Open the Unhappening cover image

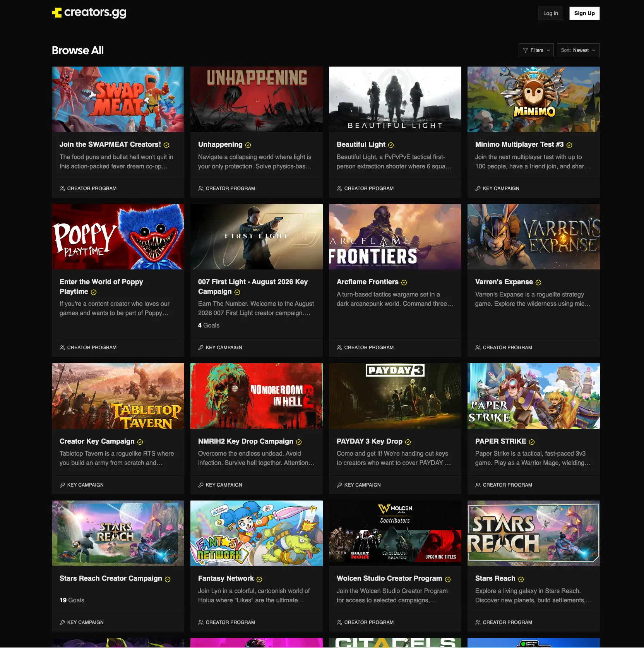(257, 99)
